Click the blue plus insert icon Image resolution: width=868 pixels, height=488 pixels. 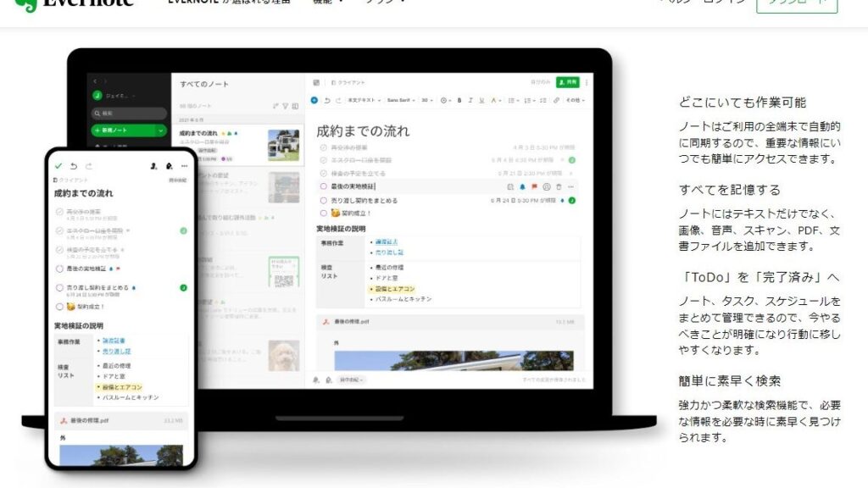(314, 100)
